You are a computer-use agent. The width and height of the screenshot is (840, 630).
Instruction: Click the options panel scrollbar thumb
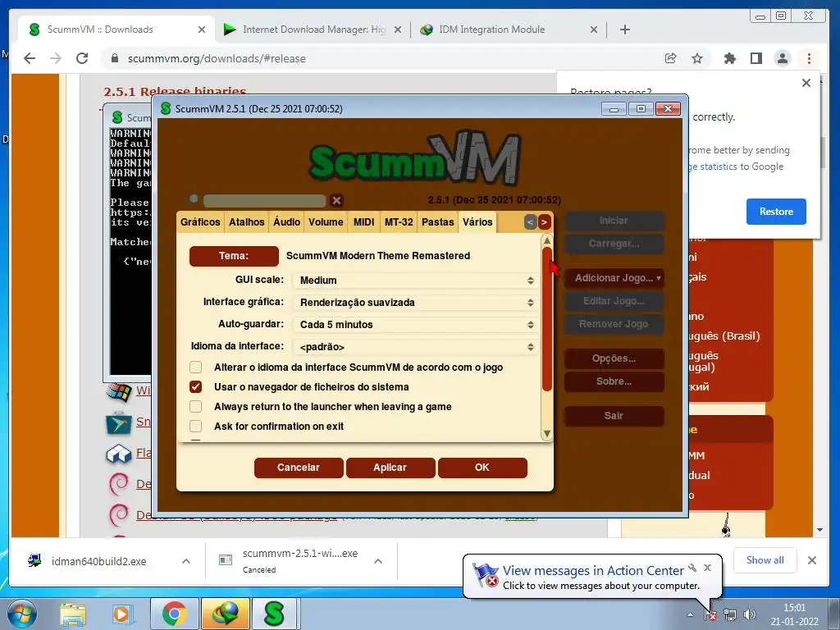point(547,319)
